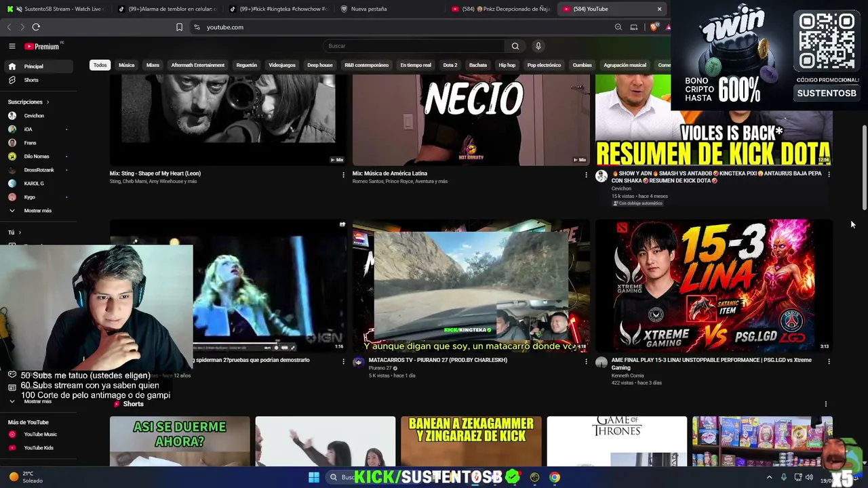Expand the Suscripciones section
The image size is (868, 488).
tap(28, 102)
